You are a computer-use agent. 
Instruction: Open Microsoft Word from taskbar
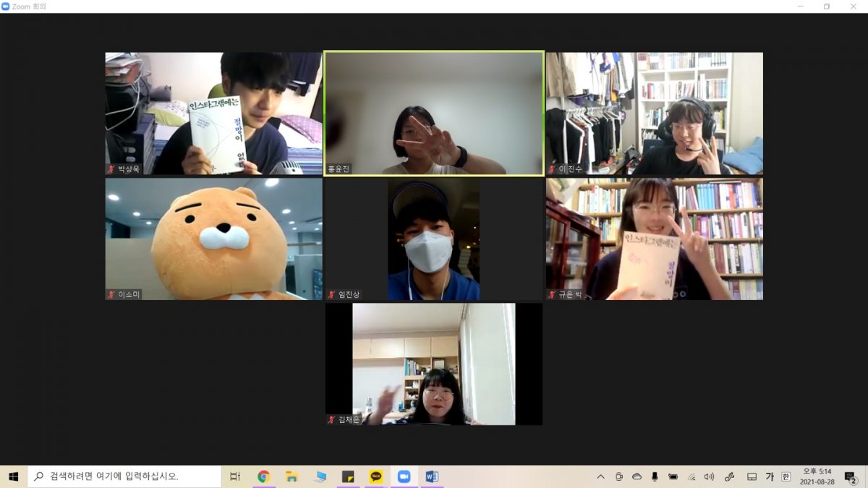pos(432,476)
